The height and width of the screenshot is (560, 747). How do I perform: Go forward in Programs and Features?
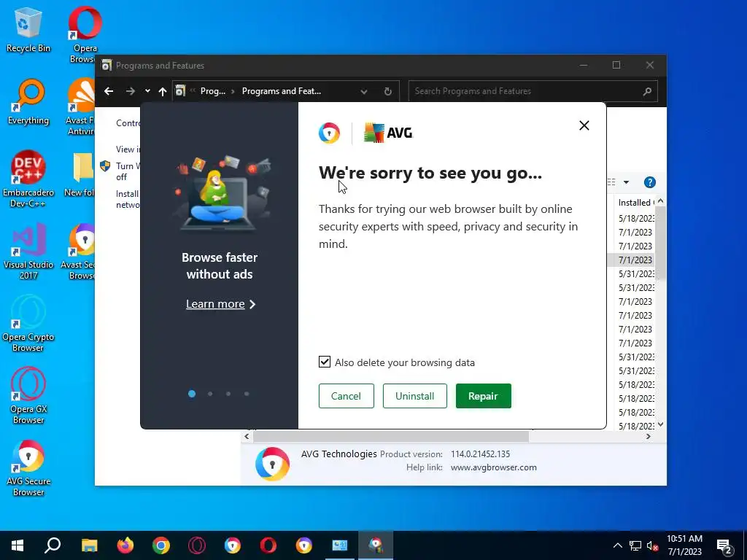pos(130,91)
